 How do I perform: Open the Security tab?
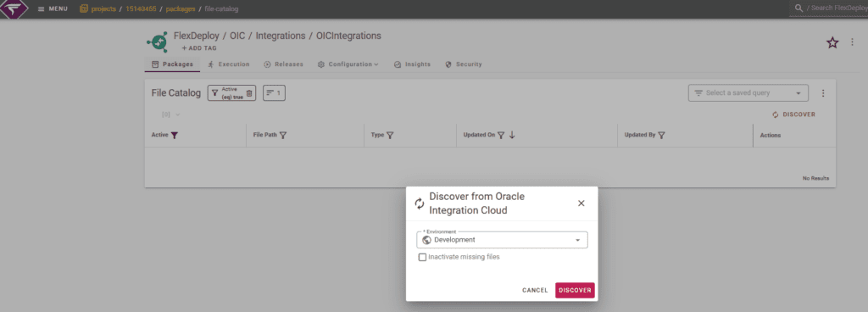pyautogui.click(x=464, y=64)
